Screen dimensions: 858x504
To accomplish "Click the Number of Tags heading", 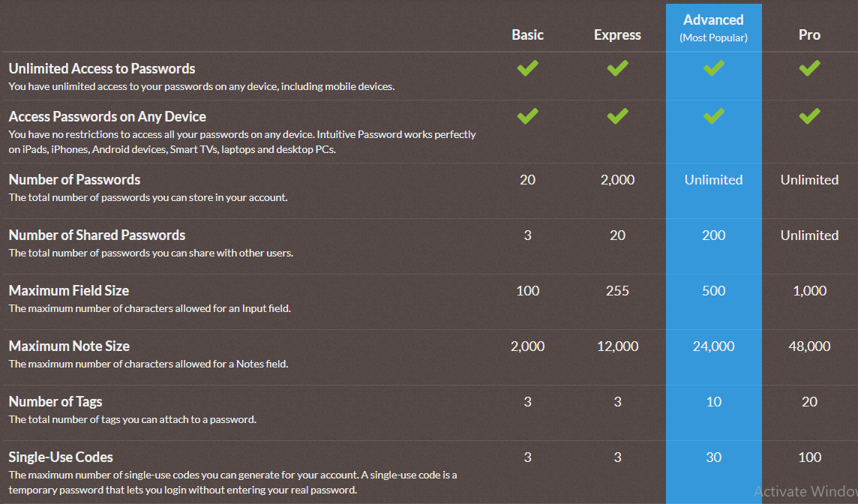I will (x=55, y=402).
